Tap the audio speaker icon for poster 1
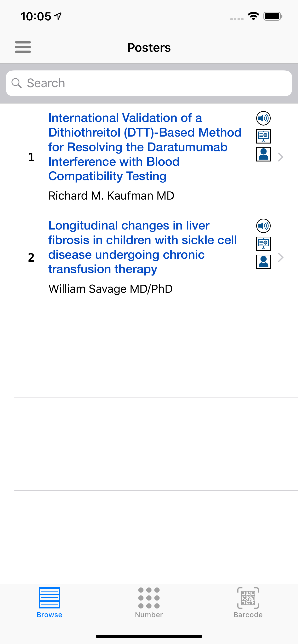298x644 pixels. click(x=263, y=118)
